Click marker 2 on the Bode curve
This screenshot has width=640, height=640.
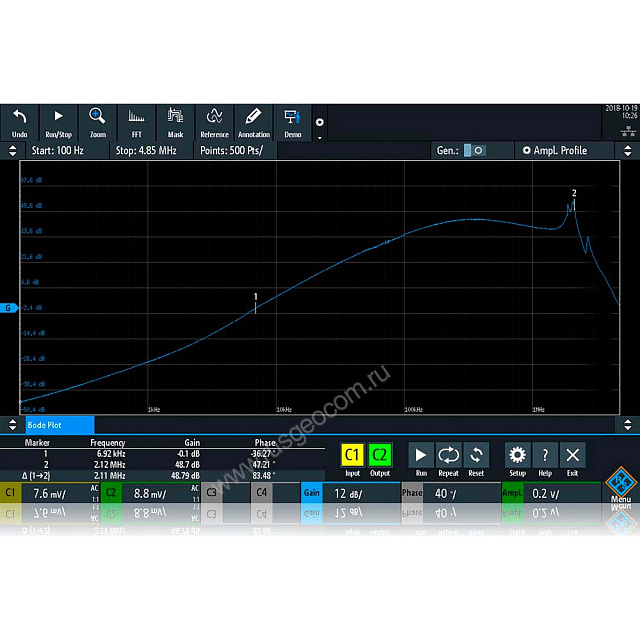574,204
